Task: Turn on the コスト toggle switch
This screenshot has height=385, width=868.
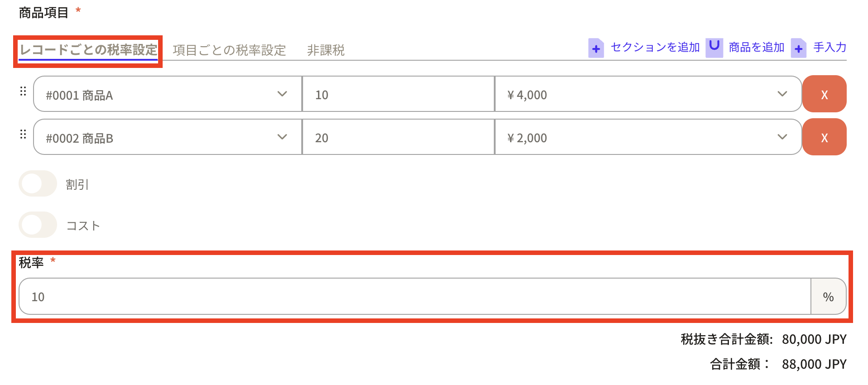Action: coord(38,225)
